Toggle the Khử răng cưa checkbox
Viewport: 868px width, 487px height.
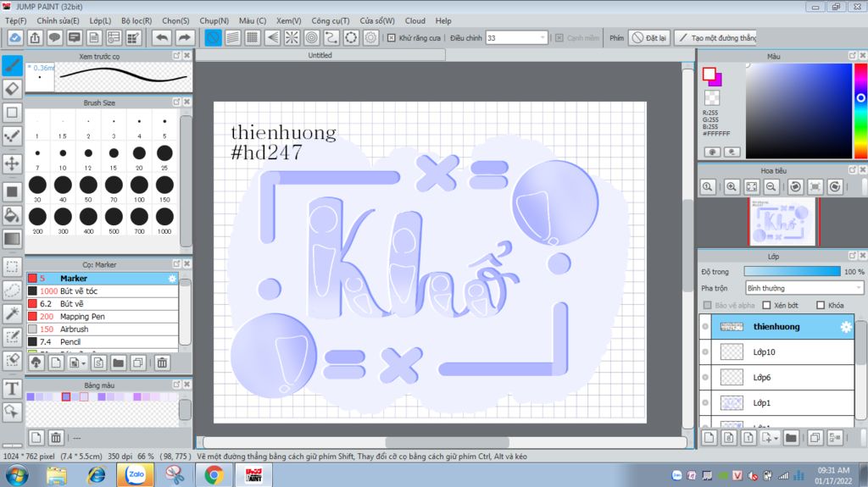392,38
